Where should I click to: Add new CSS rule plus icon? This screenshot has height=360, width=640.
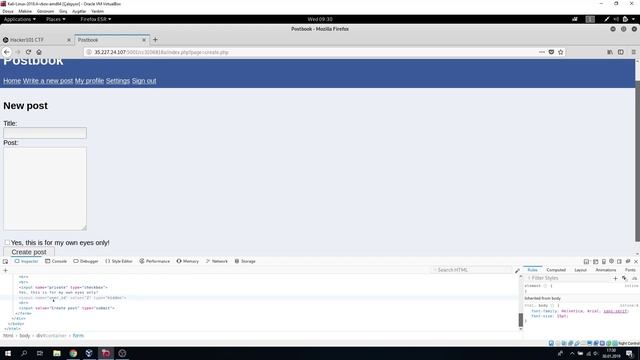[615, 278]
